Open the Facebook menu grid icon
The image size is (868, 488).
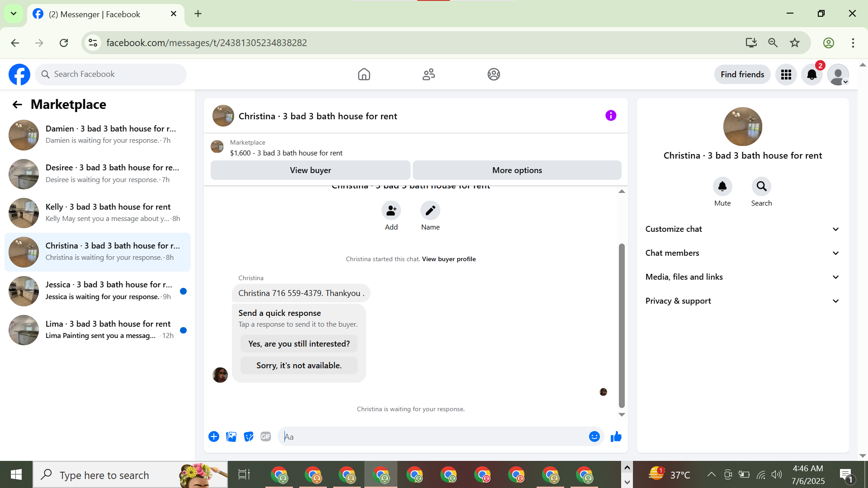(x=786, y=75)
